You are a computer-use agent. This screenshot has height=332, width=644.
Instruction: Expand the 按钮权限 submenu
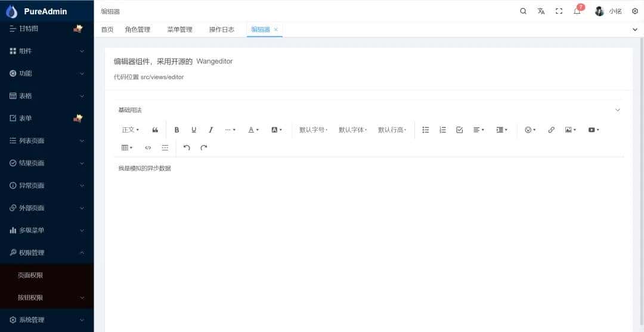(x=47, y=297)
